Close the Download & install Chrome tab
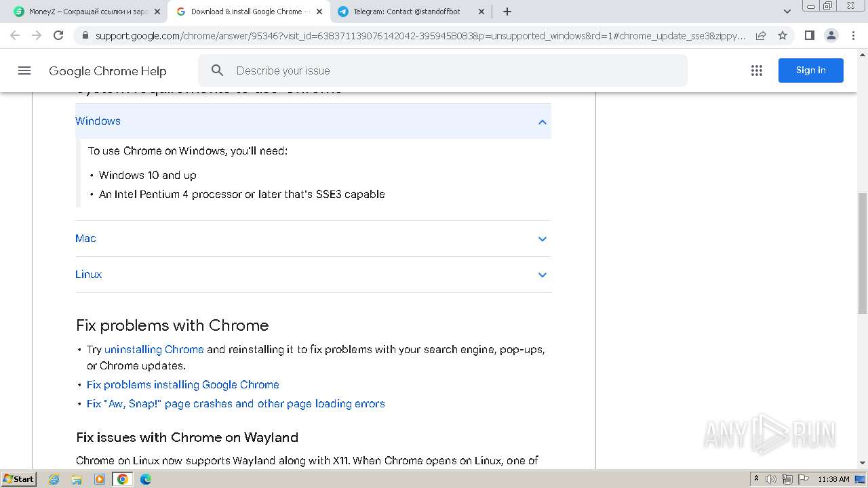The height and width of the screenshot is (488, 868). coord(319,12)
